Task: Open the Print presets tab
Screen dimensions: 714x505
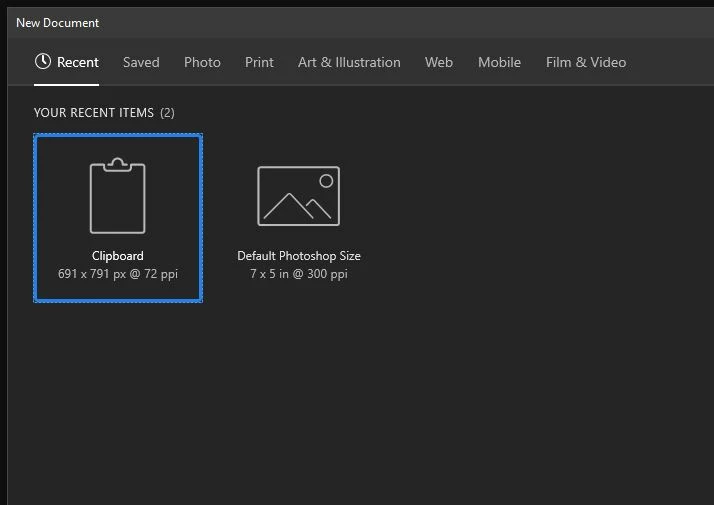Action: click(259, 62)
